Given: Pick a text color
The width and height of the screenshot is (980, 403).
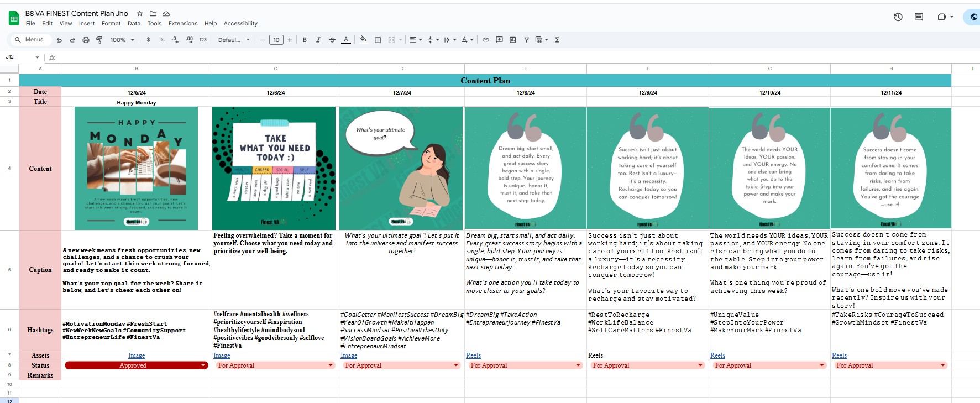Looking at the screenshot, I should (346, 40).
